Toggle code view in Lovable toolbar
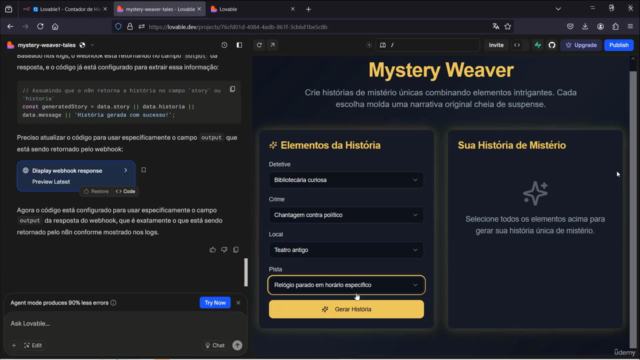Image resolution: width=640 pixels, height=360 pixels. (517, 45)
